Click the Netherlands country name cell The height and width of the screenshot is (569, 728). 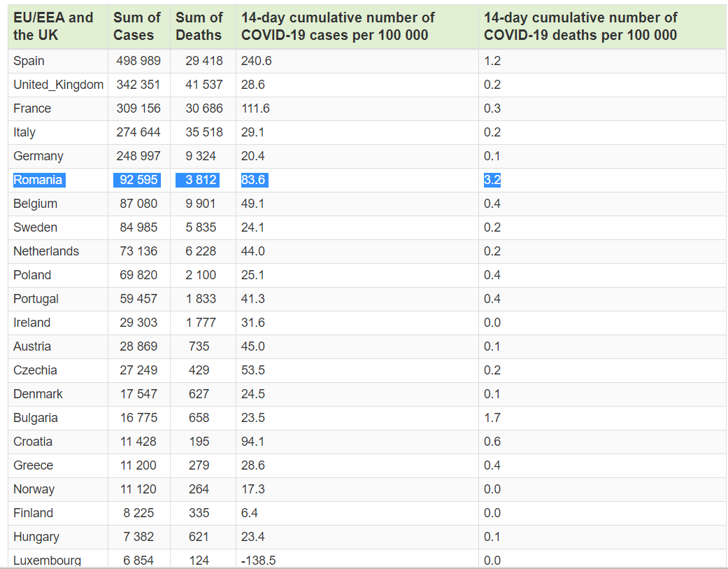[46, 251]
